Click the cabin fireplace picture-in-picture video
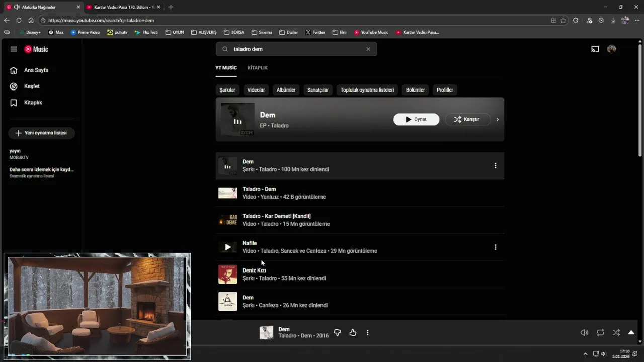This screenshot has width=644, height=362. [97, 306]
